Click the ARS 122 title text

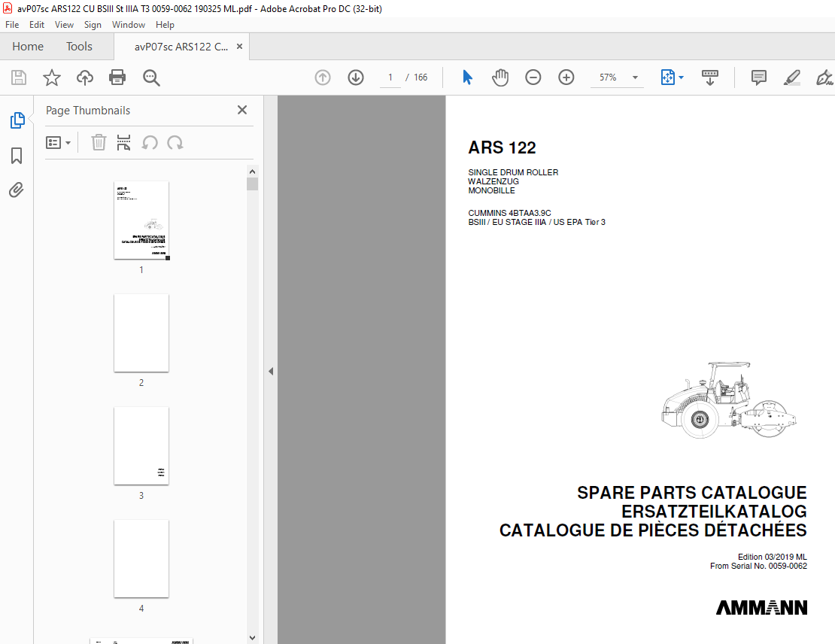[x=502, y=147]
